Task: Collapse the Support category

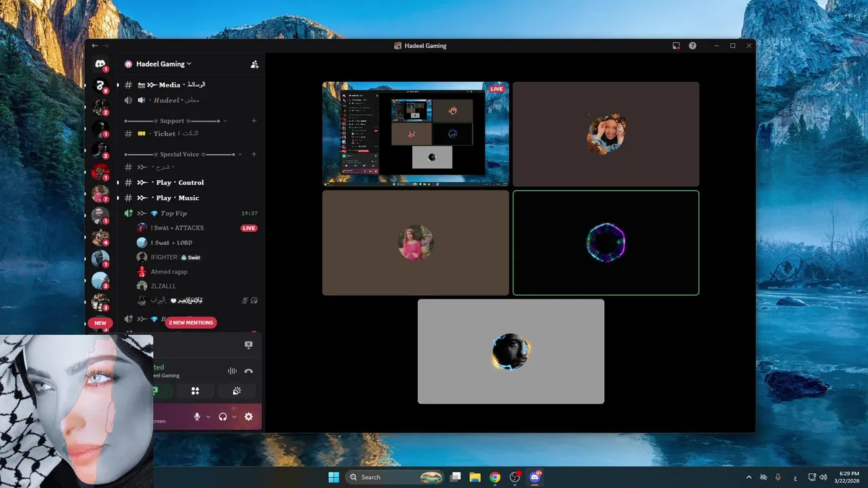Action: [x=176, y=121]
